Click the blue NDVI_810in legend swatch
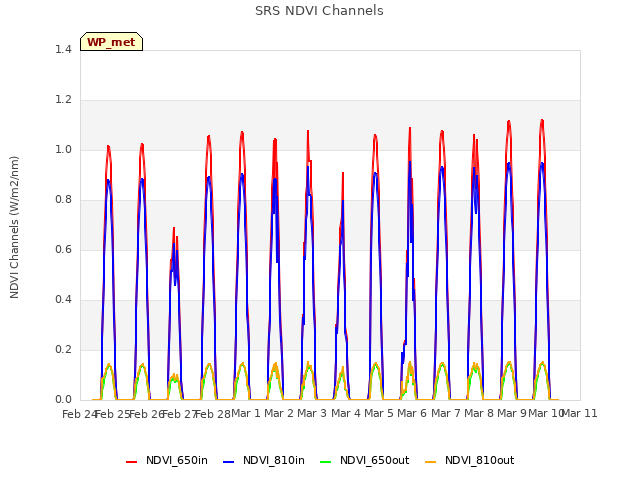Screen dimensions: 640x480 [229, 462]
